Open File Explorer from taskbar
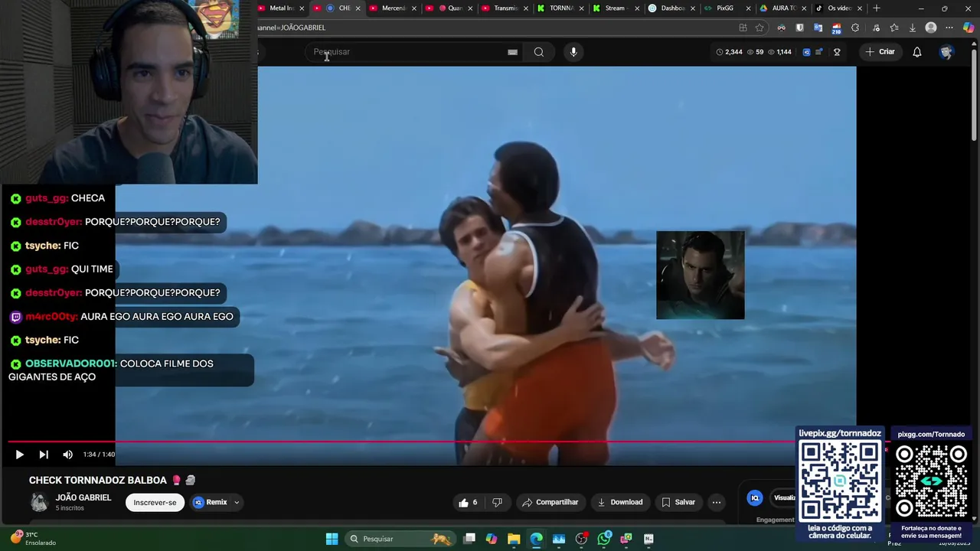Viewport: 980px width, 551px height. click(514, 539)
